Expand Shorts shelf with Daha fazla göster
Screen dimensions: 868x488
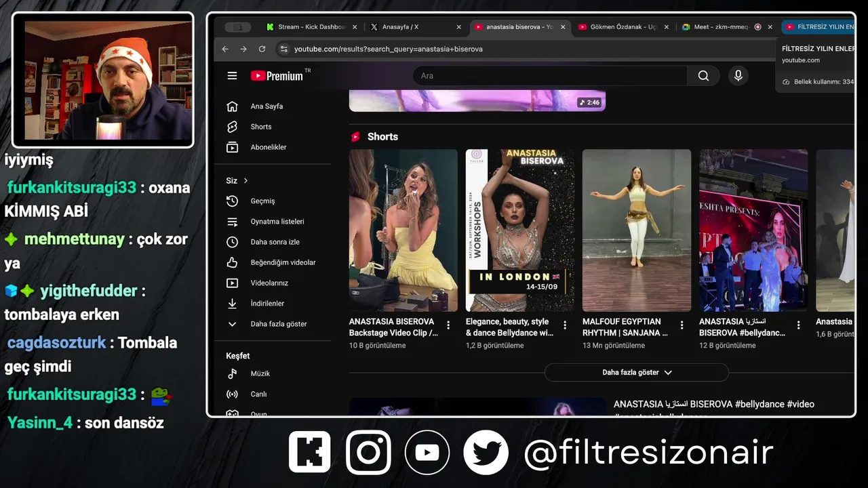(x=637, y=372)
